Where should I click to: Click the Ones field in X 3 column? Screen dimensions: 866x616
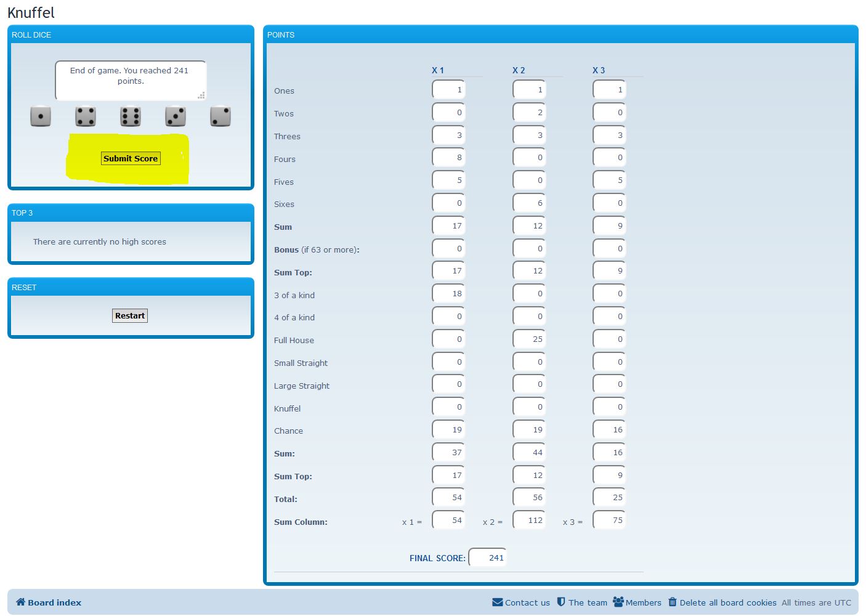click(609, 90)
